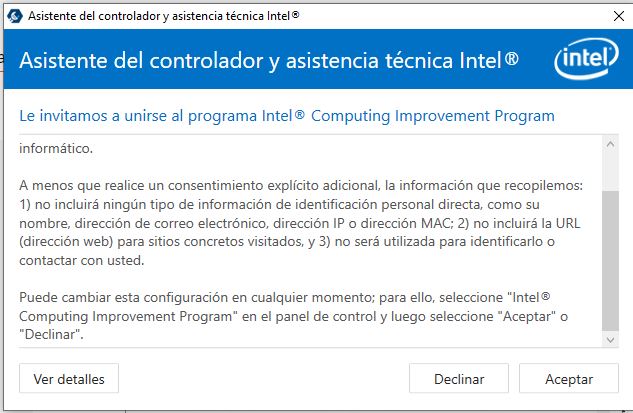633x413 pixels.
Task: Click the vertical scrollbar thumb
Action: click(611, 262)
